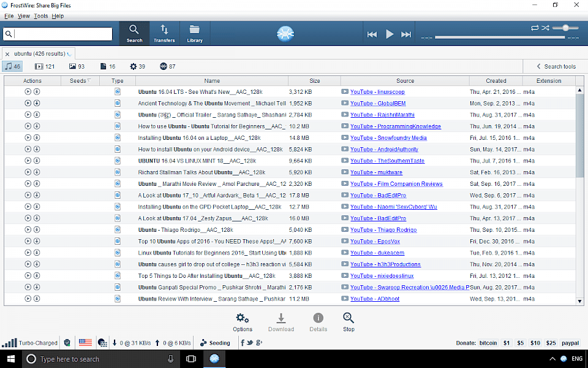Sort results by Size column header
This screenshot has width=588, height=368.
click(x=315, y=81)
